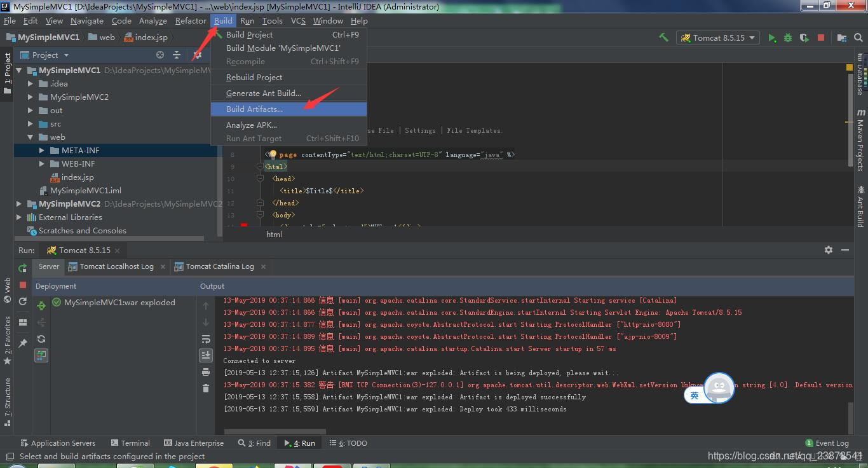868x468 pixels.
Task: Expand the META-INF folder arrow
Action: (x=42, y=150)
